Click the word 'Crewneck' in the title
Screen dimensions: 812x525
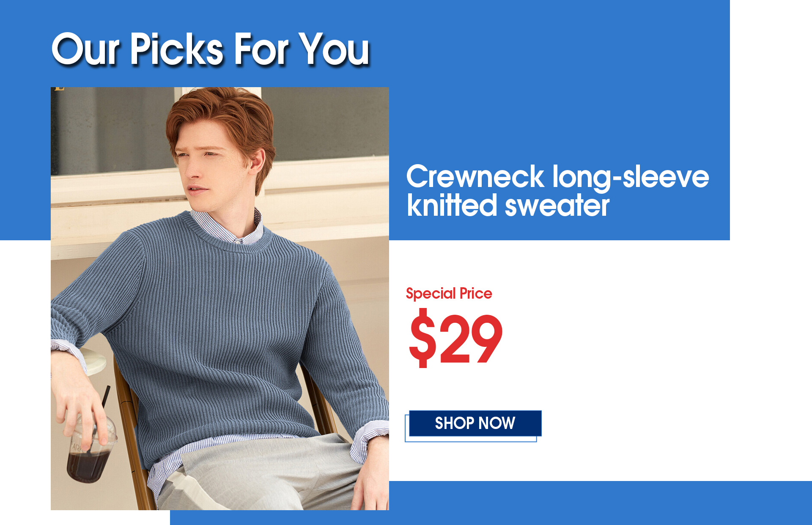pos(475,177)
